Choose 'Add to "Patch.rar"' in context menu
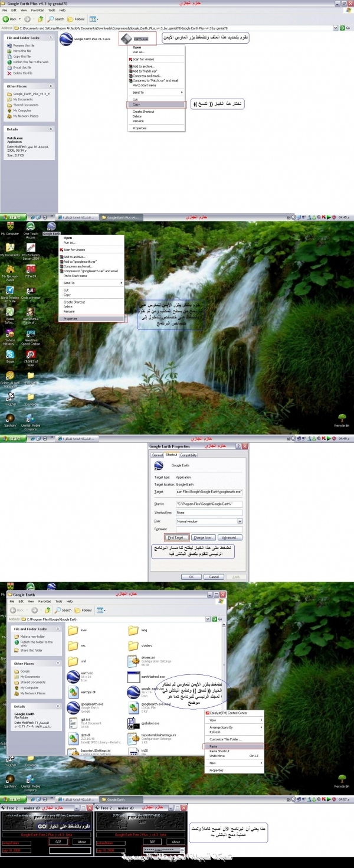Image resolution: width=354 pixels, height=868 pixels. (156, 71)
